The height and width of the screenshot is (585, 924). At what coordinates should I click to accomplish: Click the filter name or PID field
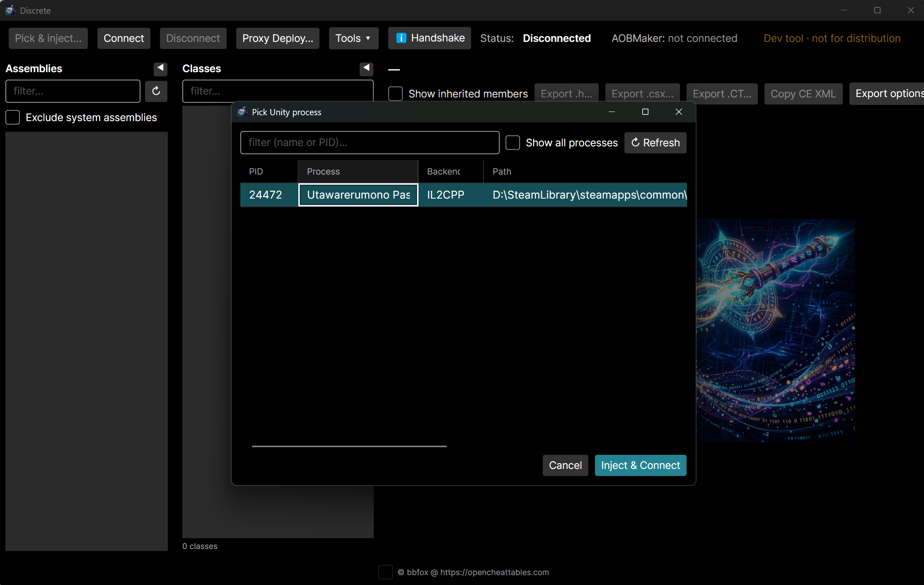pyautogui.click(x=370, y=143)
